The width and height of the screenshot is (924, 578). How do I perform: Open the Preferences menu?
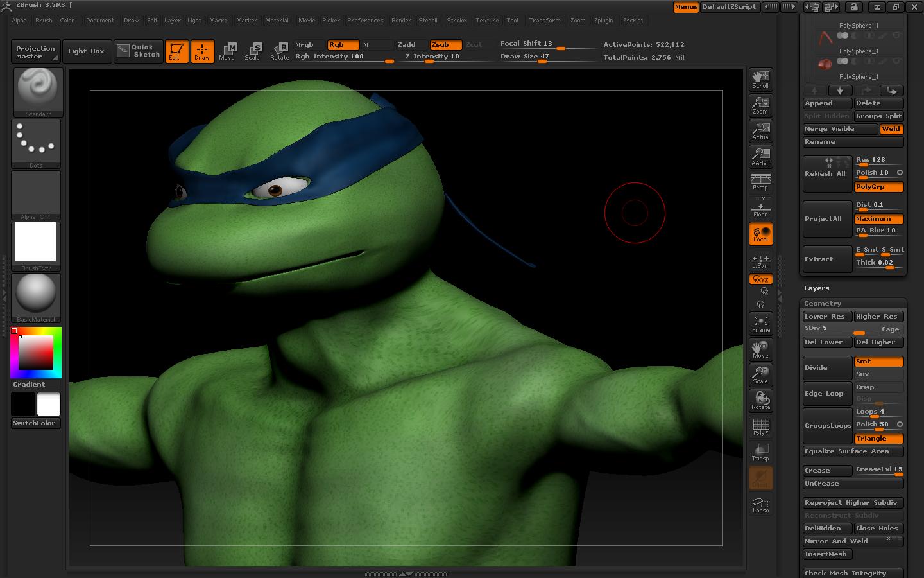[365, 21]
